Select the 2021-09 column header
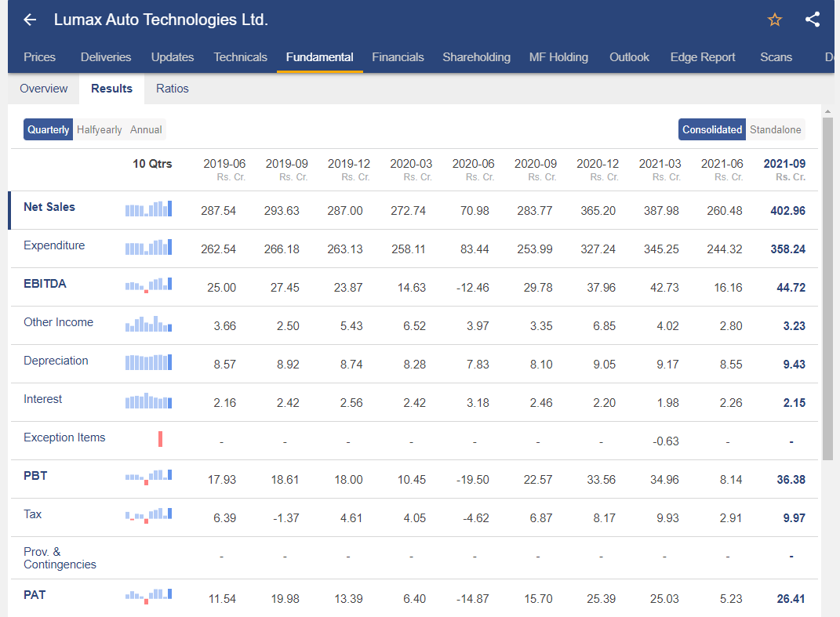 click(x=785, y=169)
